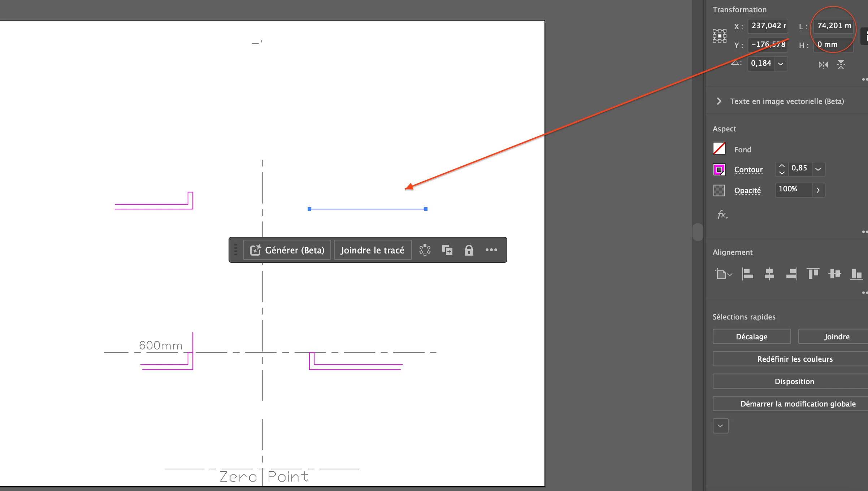The image size is (868, 491).
Task: Open more options in the floating taskbar
Action: (491, 250)
